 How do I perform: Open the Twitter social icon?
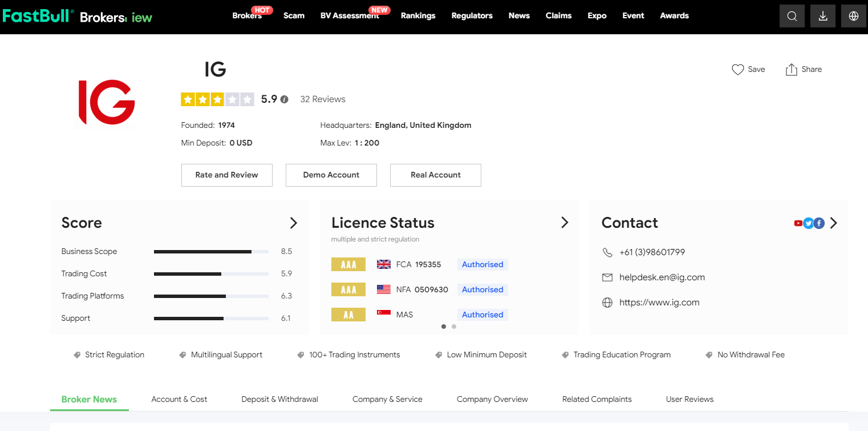click(x=808, y=223)
